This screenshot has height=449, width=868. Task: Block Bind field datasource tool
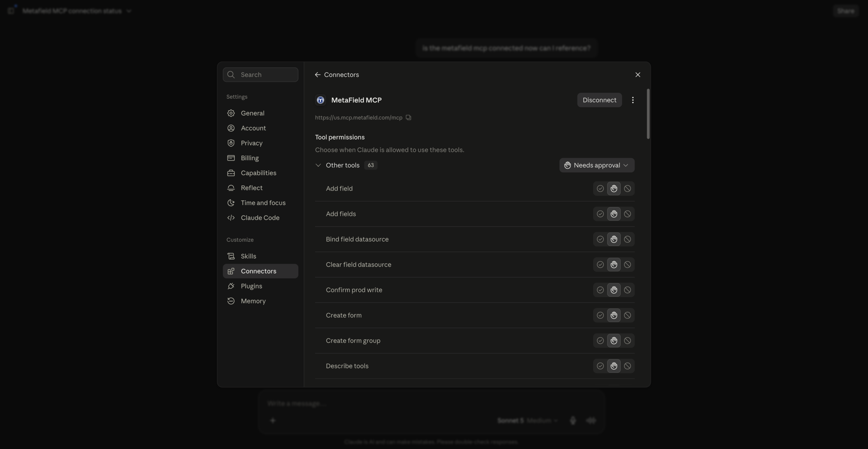pos(628,239)
